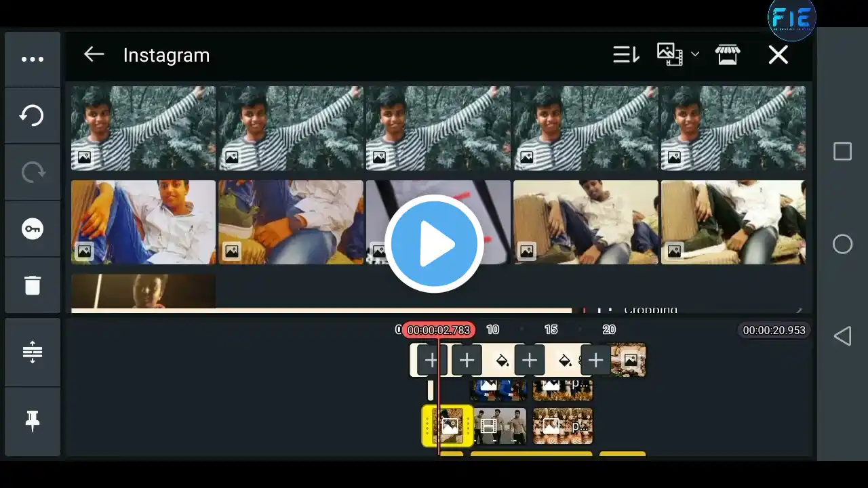The width and height of the screenshot is (868, 488).
Task: Open Android recent apps square button
Action: [x=842, y=151]
